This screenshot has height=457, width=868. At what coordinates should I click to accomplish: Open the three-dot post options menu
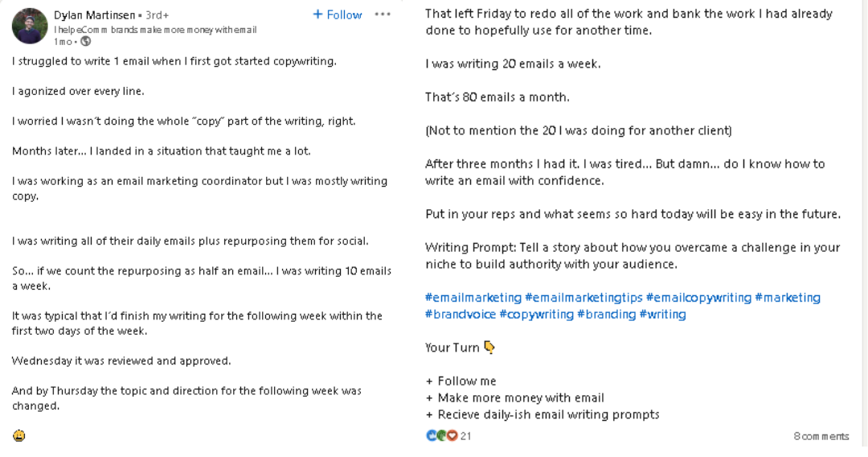(383, 14)
